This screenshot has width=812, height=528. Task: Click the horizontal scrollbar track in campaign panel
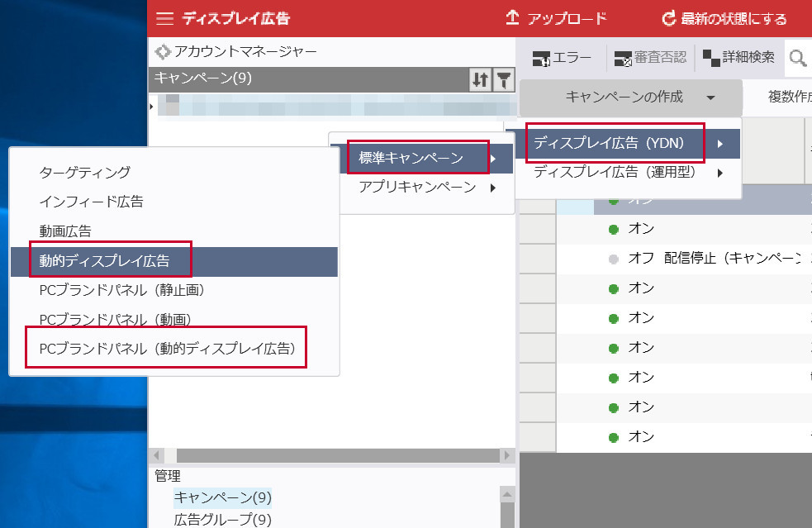(338, 456)
